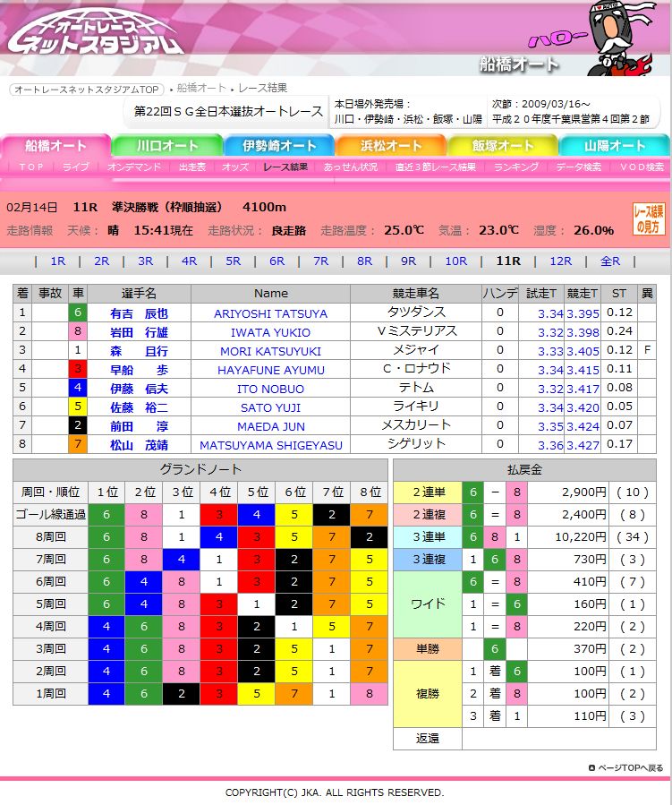
Task: Open the ランキング submenu item
Action: point(516,167)
